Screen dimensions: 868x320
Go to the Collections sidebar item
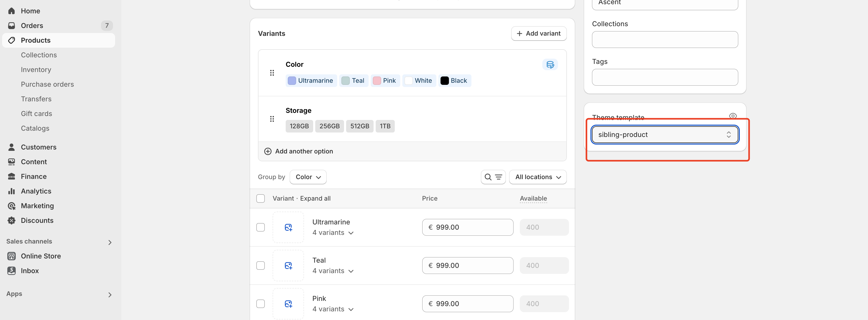(39, 55)
